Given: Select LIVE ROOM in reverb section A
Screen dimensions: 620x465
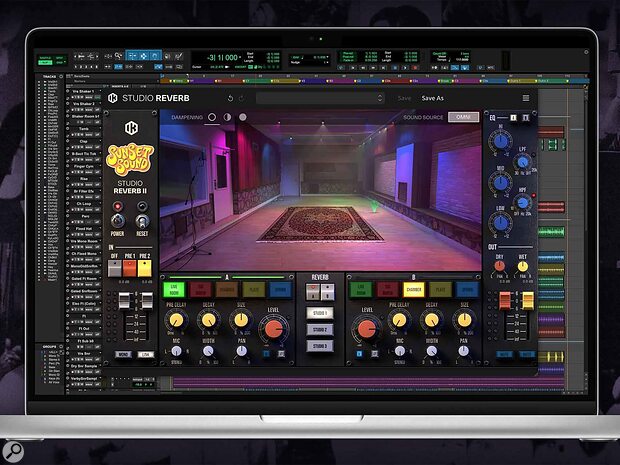Looking at the screenshot, I should (x=174, y=290).
